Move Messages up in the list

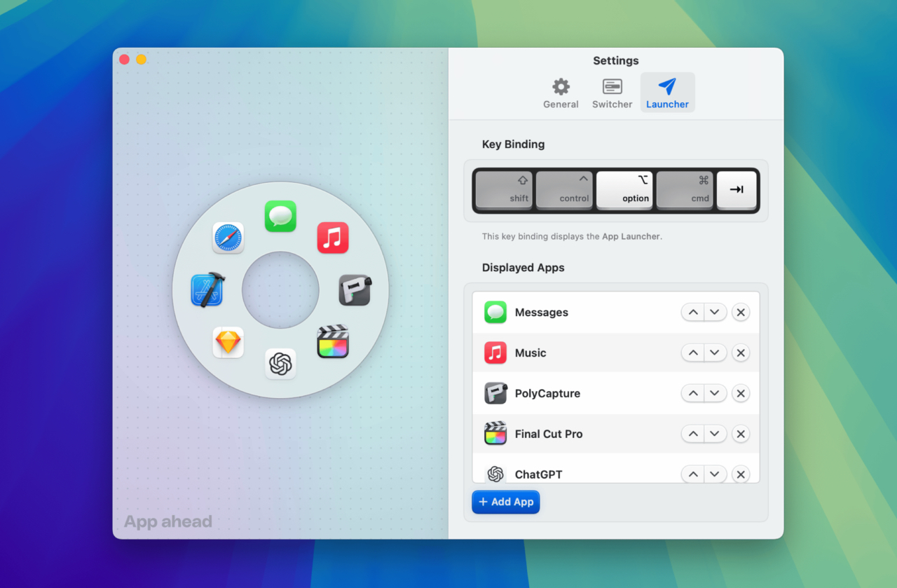(693, 313)
